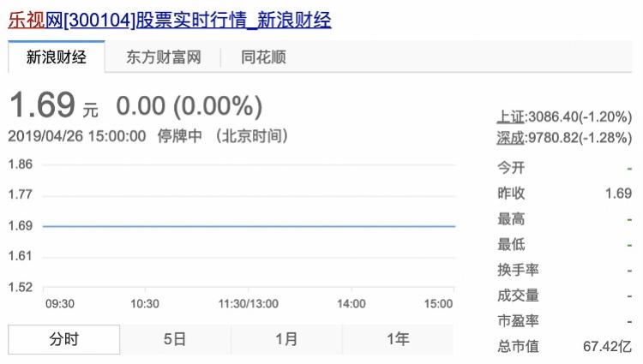Click the 昨收 label
This screenshot has height=364, width=643.
pos(511,194)
